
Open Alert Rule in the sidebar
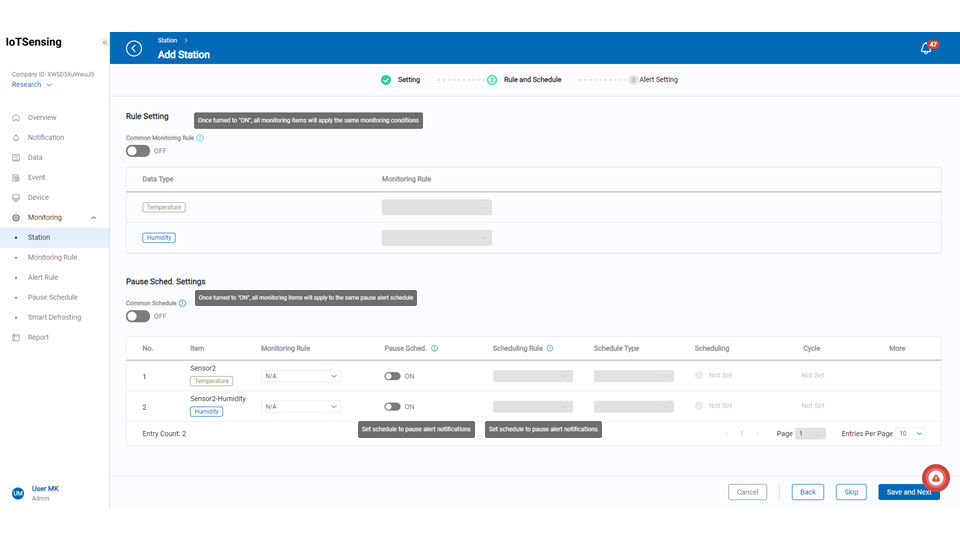tap(43, 277)
